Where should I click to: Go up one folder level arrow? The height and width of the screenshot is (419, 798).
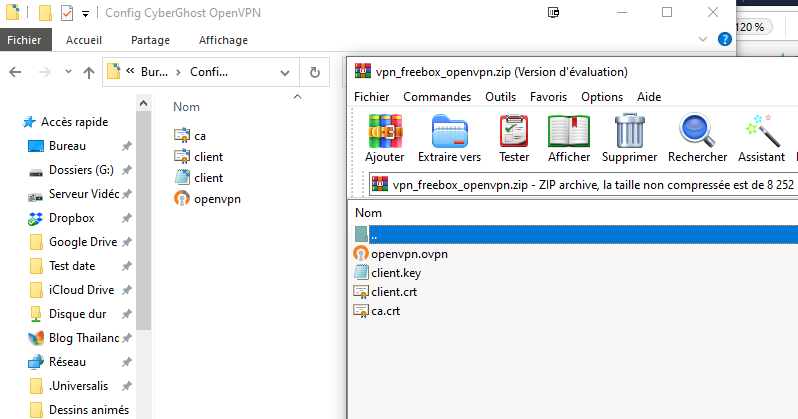pyautogui.click(x=89, y=73)
